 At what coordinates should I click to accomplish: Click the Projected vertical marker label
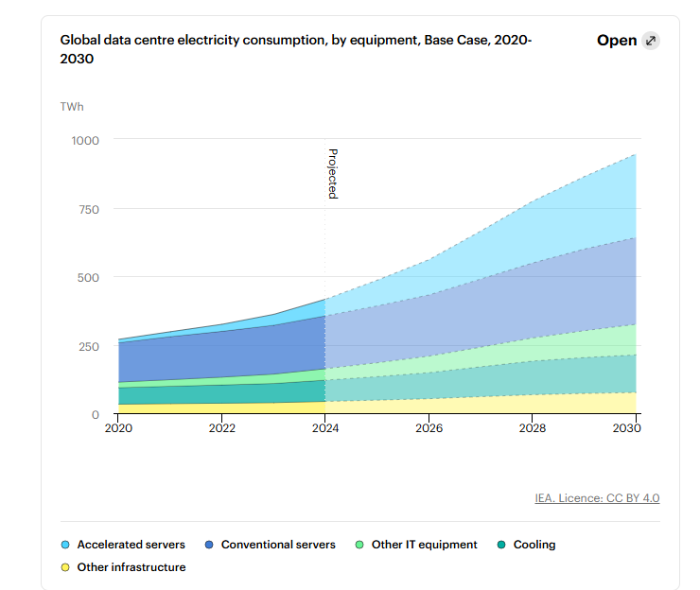pyautogui.click(x=332, y=173)
